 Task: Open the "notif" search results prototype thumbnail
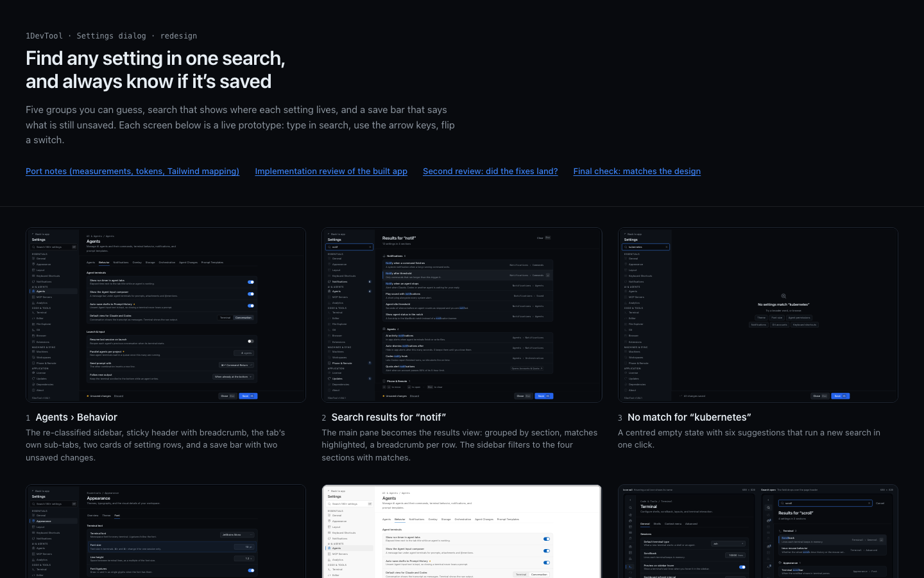click(462, 315)
